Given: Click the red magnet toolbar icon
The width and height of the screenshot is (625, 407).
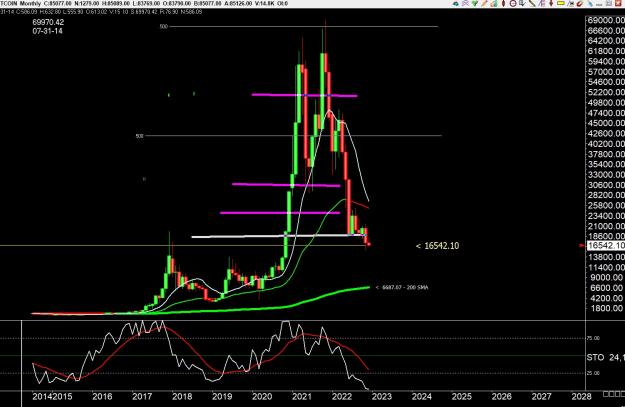Looking at the screenshot, I should point(580,4).
